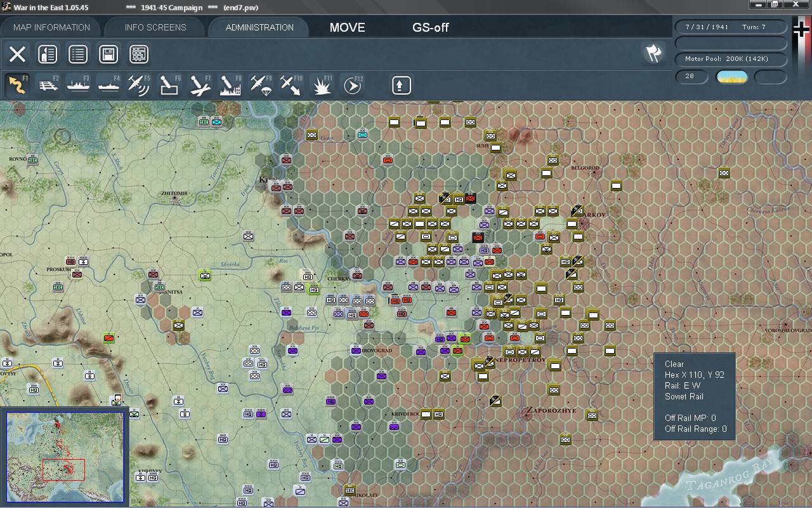Click the crossed white flags icon
This screenshot has height=508, width=812.
point(653,54)
